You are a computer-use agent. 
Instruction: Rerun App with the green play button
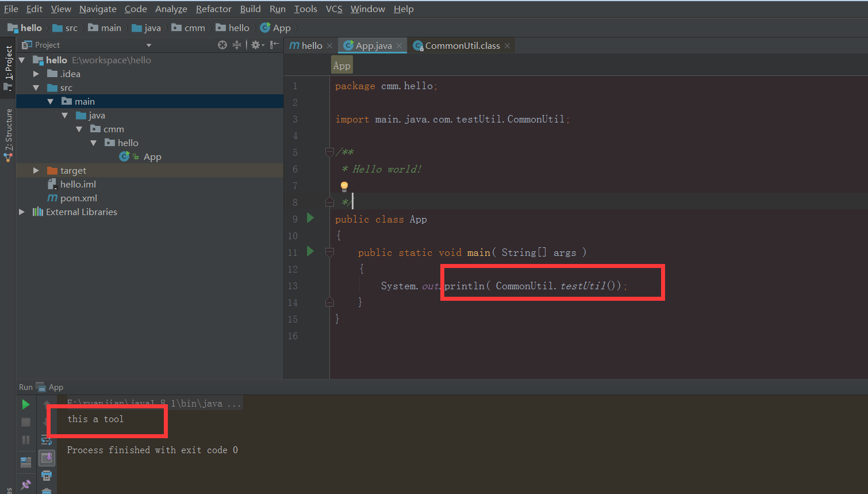(26, 405)
